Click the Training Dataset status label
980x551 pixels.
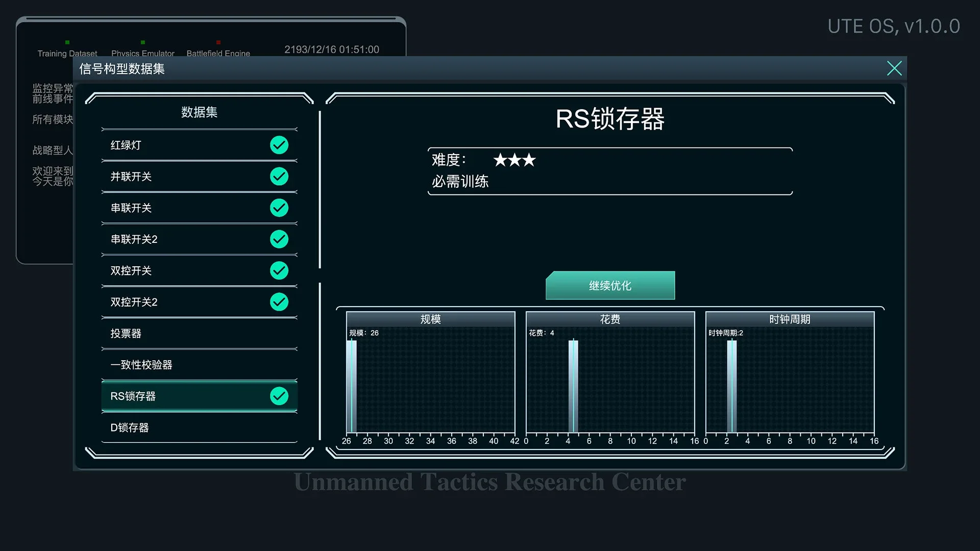(67, 53)
